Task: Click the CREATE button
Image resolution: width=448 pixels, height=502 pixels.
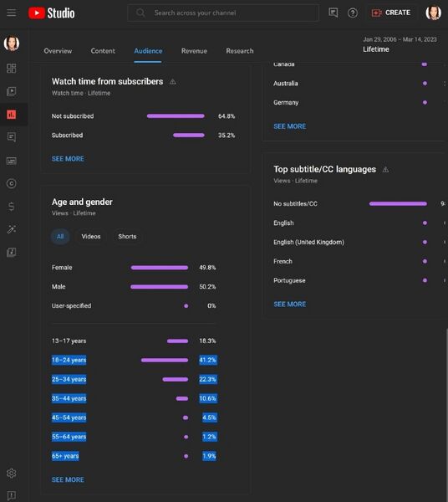Action: pyautogui.click(x=391, y=13)
